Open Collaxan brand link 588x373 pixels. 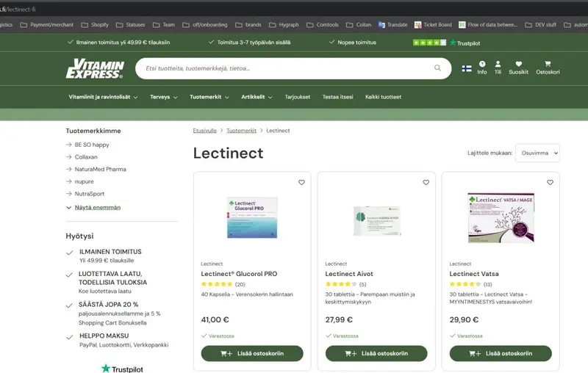tap(86, 157)
